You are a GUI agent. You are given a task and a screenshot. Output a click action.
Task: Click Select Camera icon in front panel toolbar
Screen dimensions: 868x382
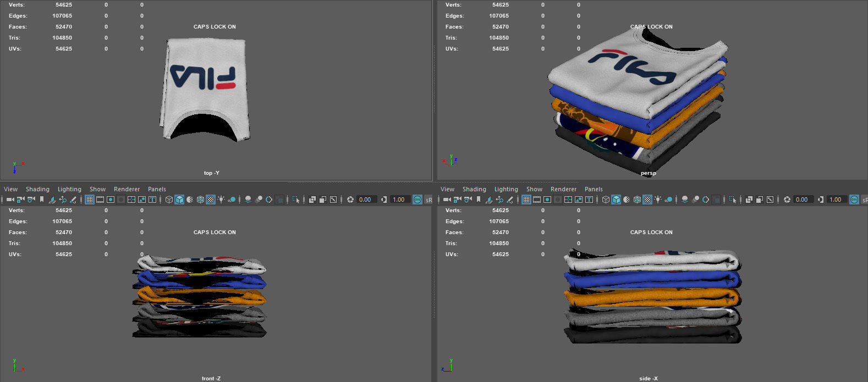pyautogui.click(x=10, y=200)
